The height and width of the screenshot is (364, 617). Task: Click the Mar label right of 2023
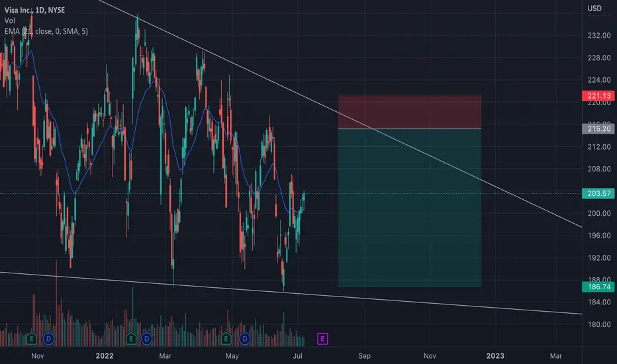[x=555, y=356]
